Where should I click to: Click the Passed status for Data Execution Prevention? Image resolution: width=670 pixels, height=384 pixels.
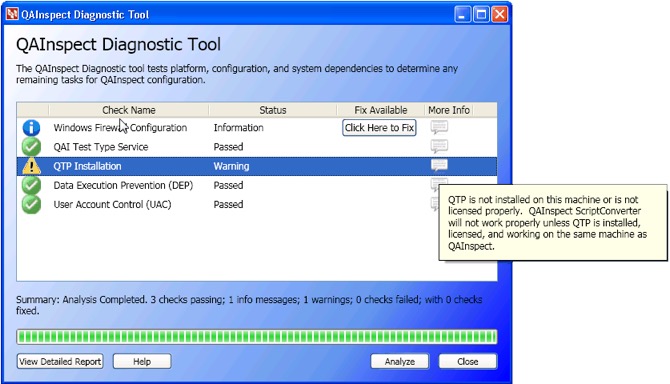pos(228,185)
